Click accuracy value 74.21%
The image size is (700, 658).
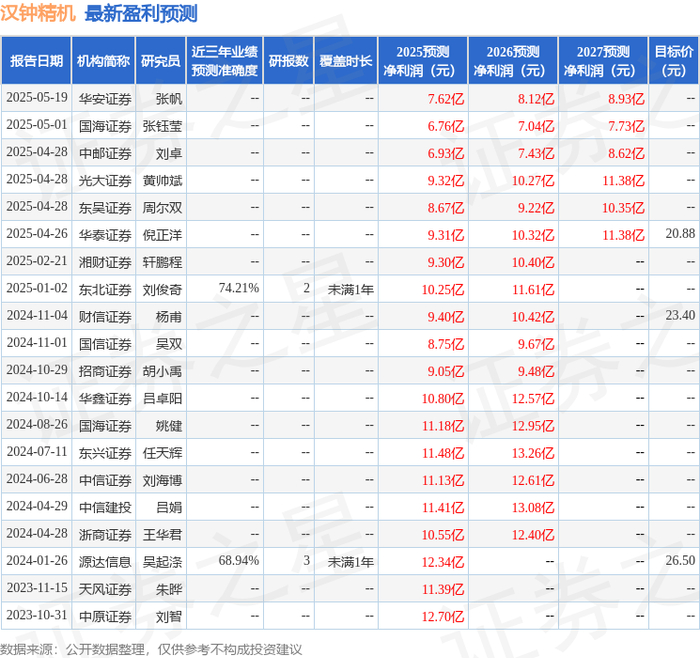(239, 288)
